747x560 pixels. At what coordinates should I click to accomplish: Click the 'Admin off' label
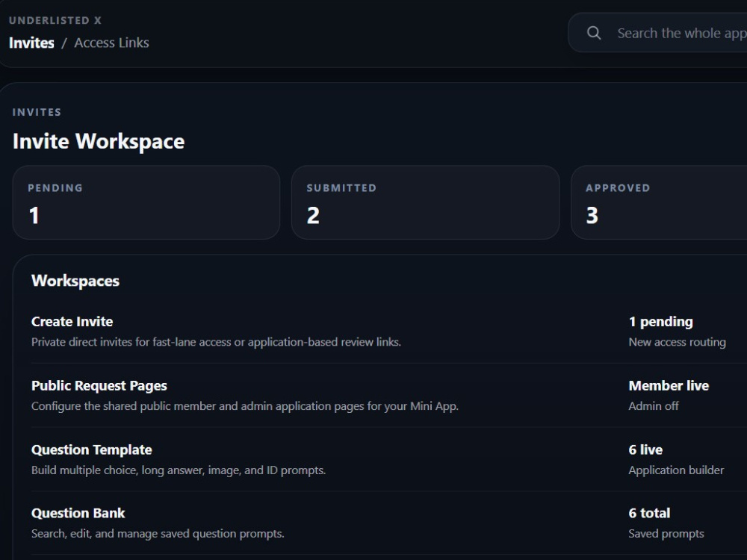point(654,405)
